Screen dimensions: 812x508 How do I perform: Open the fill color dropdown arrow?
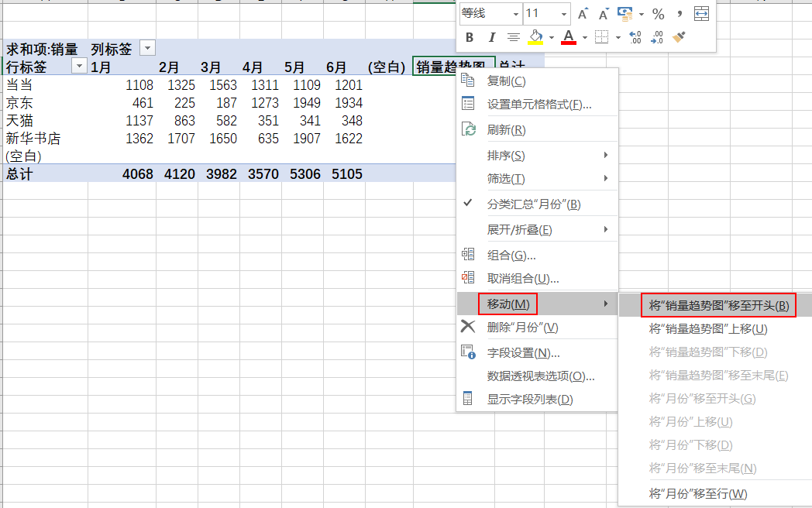coord(552,38)
